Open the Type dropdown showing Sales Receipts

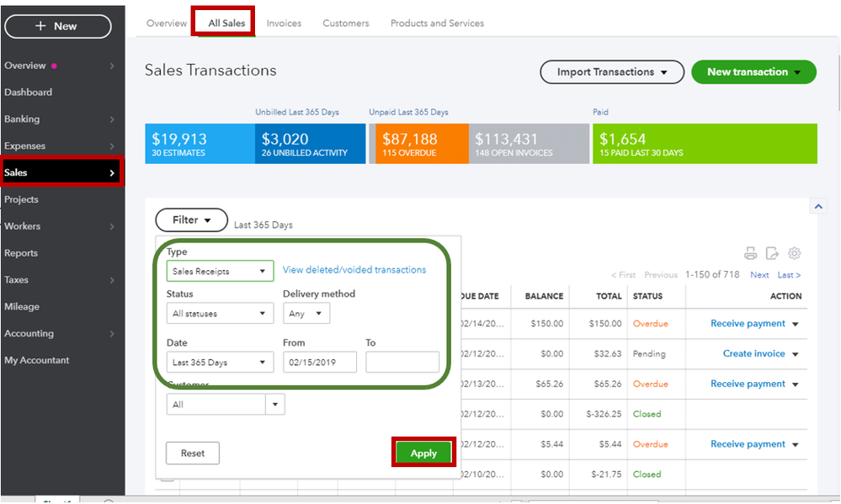(x=220, y=271)
